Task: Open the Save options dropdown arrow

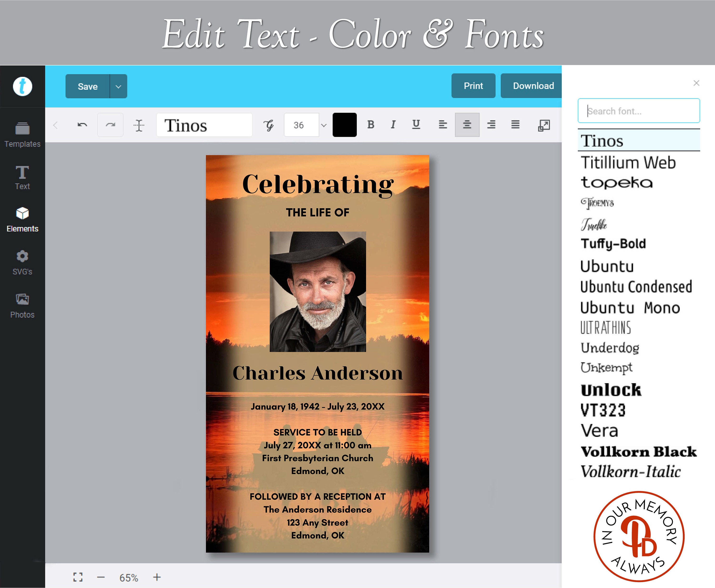Action: 118,86
